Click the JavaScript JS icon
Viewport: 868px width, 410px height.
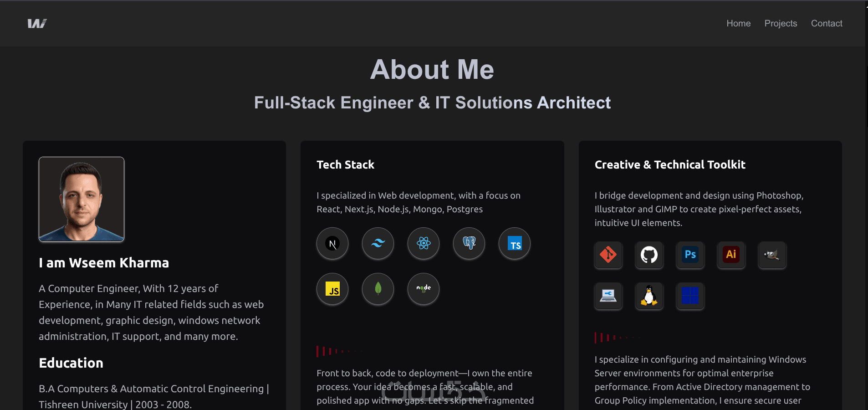pos(332,289)
